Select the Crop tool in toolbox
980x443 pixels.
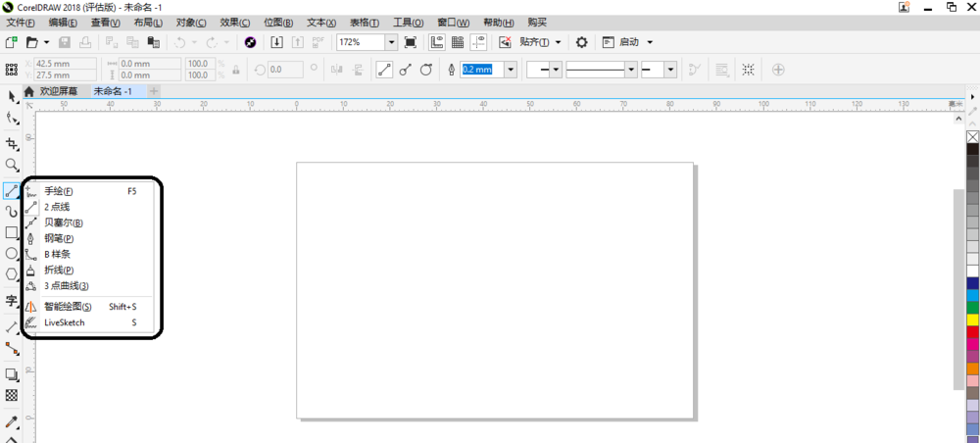[12, 143]
